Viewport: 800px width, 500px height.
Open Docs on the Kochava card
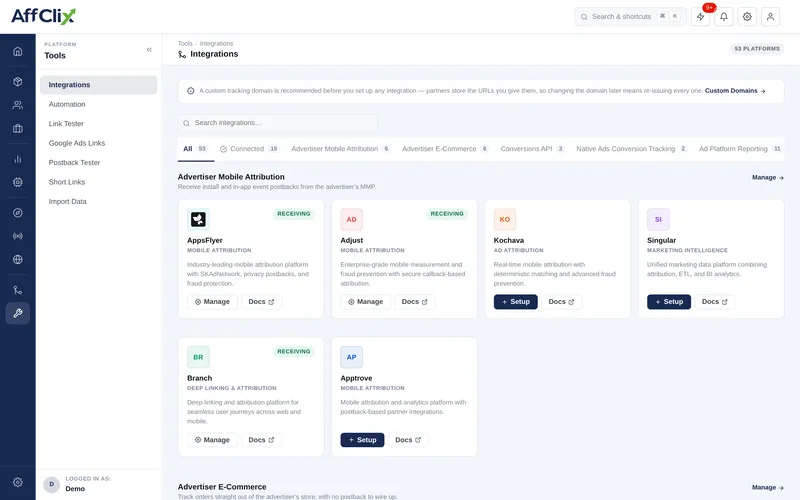pyautogui.click(x=561, y=302)
